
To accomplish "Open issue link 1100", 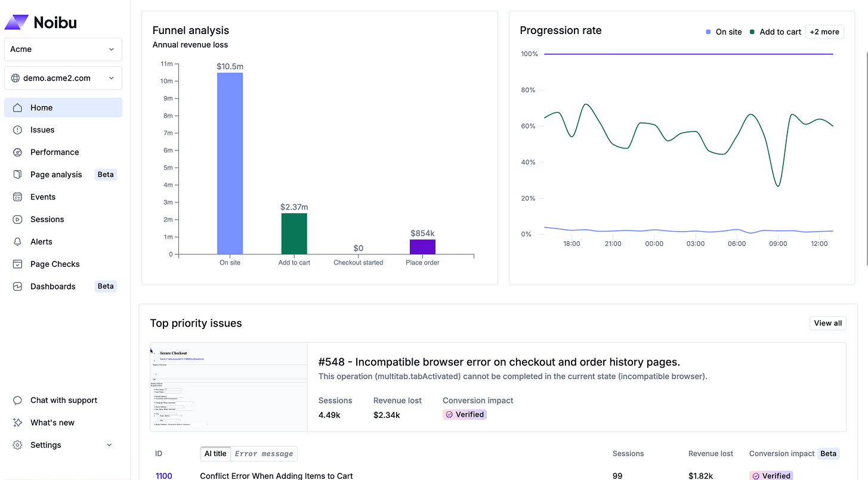I will 163,476.
